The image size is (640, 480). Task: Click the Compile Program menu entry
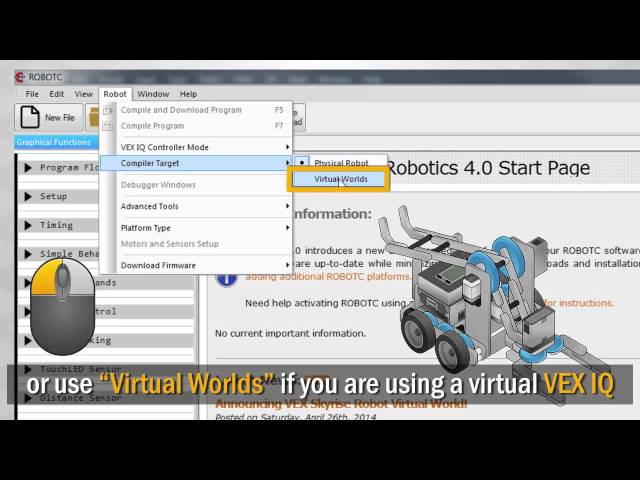coord(196,126)
